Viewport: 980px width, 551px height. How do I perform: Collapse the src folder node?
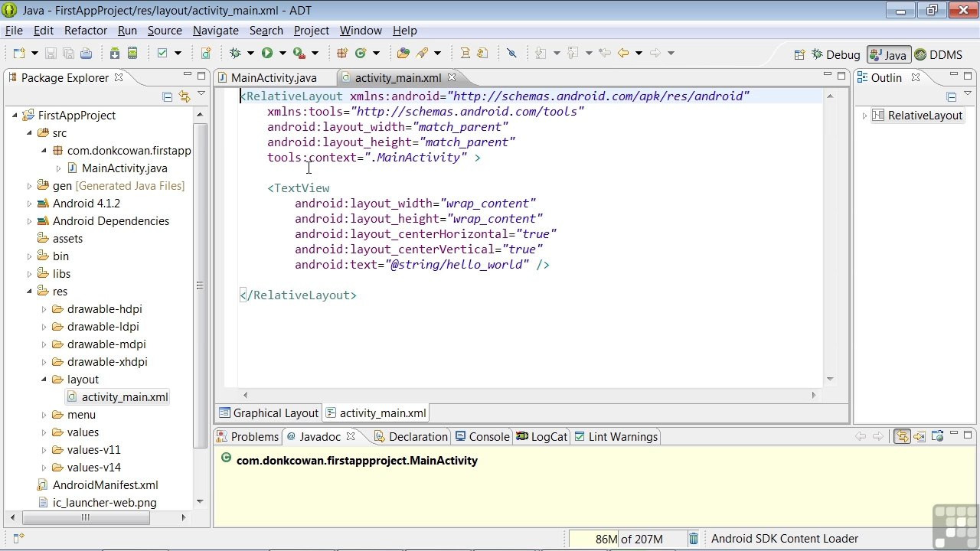point(29,132)
